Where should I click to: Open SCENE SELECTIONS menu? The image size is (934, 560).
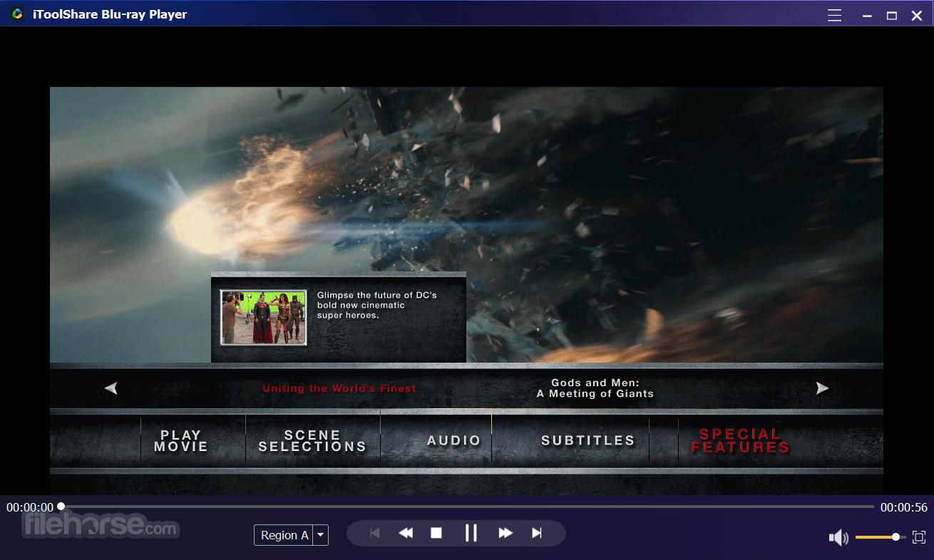[x=312, y=441]
